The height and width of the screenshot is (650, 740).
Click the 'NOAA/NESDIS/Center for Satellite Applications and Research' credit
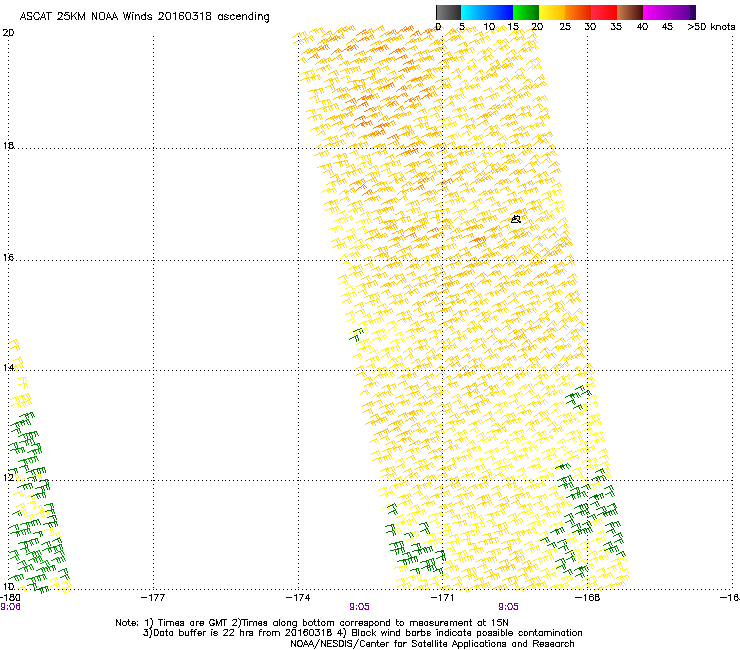[x=432, y=644]
